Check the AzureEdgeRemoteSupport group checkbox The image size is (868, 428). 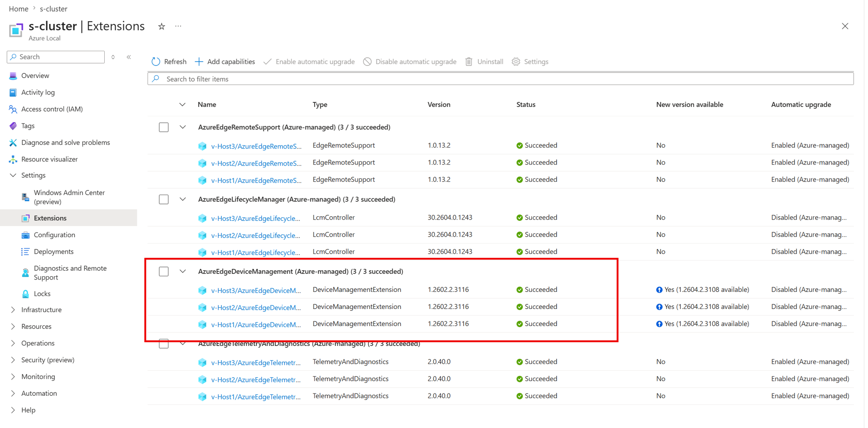click(x=164, y=127)
